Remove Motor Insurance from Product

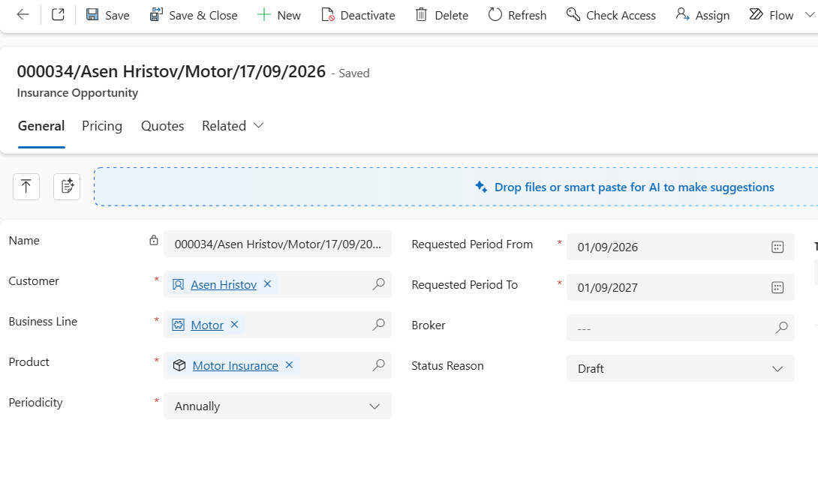290,365
